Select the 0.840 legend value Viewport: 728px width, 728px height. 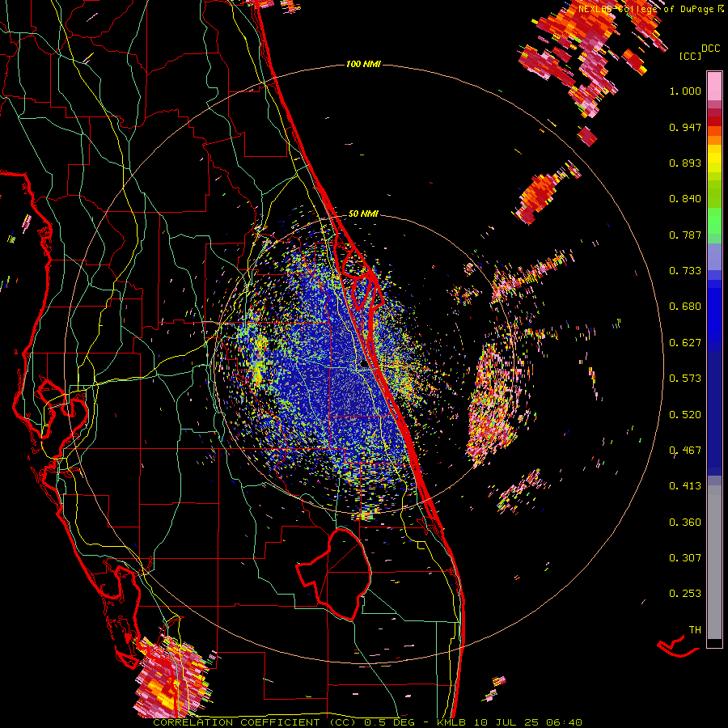(x=685, y=199)
